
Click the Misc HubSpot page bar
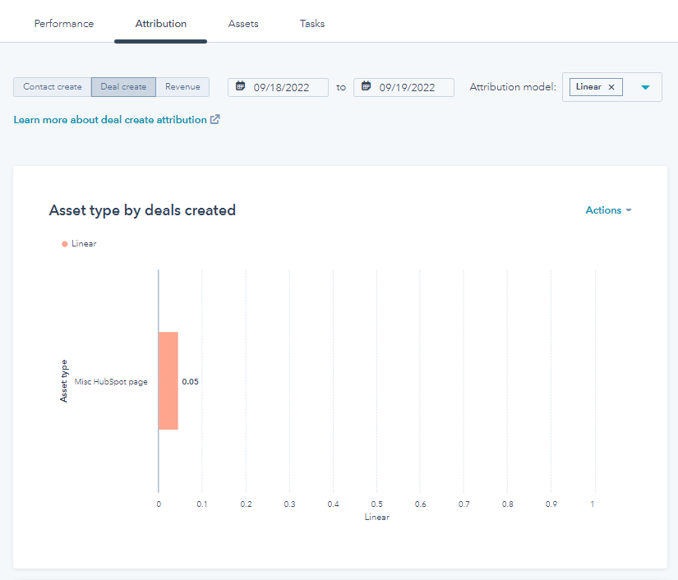(x=168, y=381)
